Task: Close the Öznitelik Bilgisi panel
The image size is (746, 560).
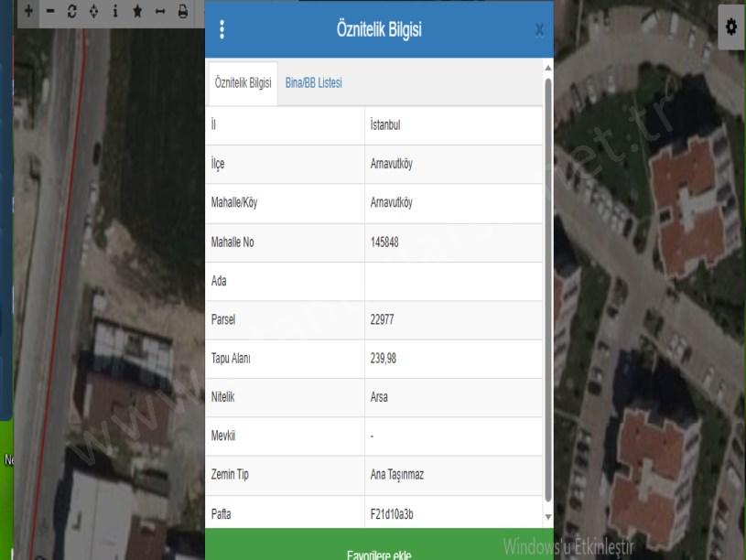Action: [x=539, y=30]
